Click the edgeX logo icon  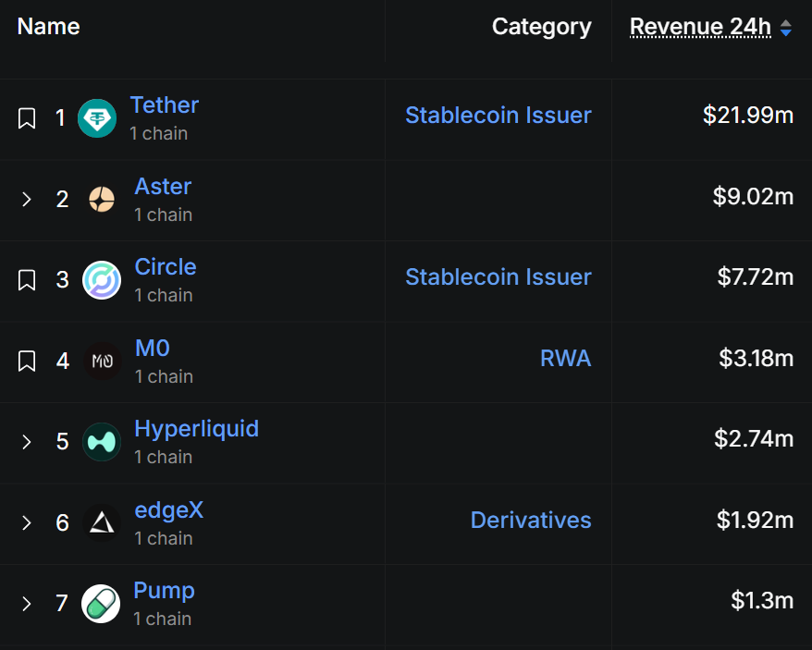[102, 522]
